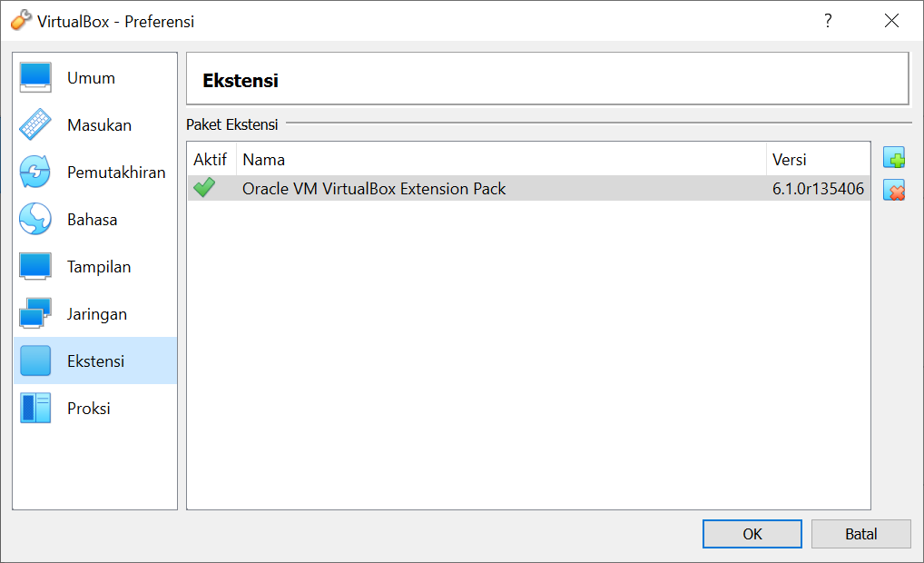Select the Tampilan display icon
924x563 pixels.
[x=35, y=266]
